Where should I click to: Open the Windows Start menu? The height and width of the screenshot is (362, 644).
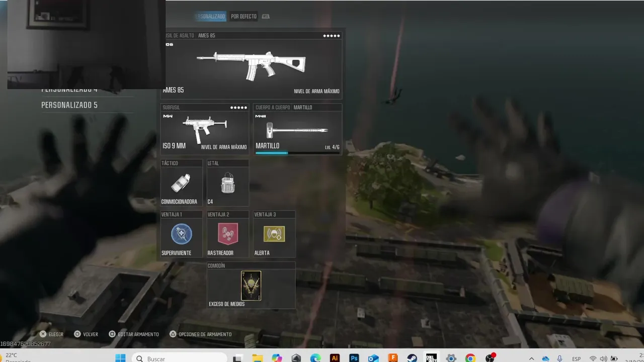(x=120, y=358)
